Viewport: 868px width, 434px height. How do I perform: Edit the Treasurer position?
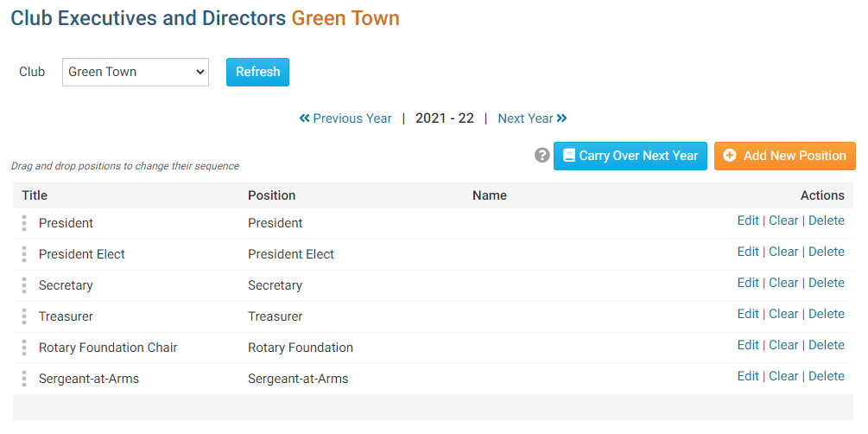click(x=747, y=314)
